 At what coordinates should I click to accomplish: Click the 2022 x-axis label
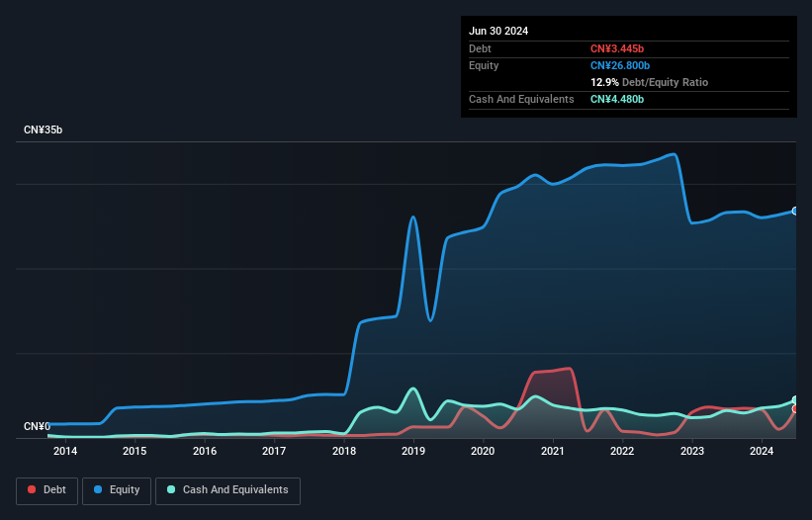pyautogui.click(x=622, y=451)
